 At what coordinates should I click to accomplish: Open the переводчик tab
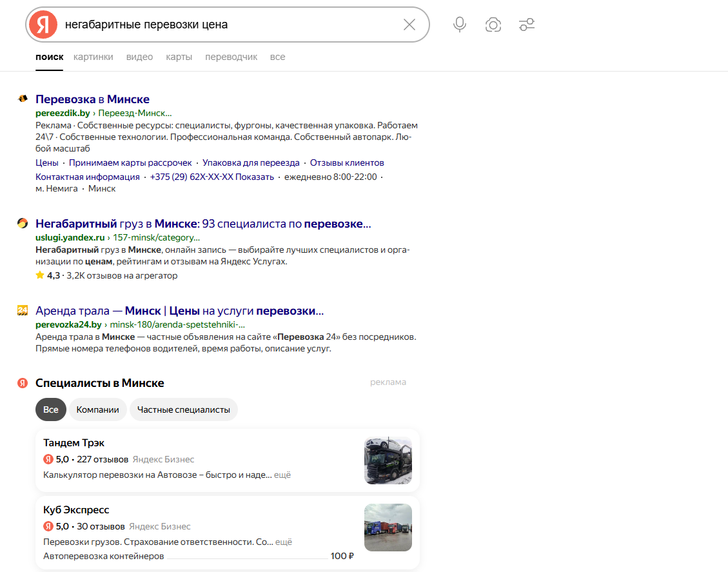click(x=231, y=57)
